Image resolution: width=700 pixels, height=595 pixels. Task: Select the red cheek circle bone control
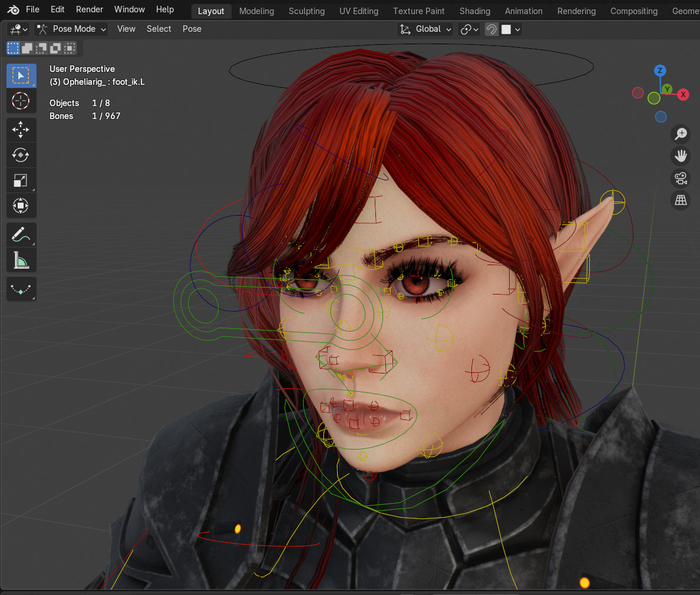[x=478, y=369]
